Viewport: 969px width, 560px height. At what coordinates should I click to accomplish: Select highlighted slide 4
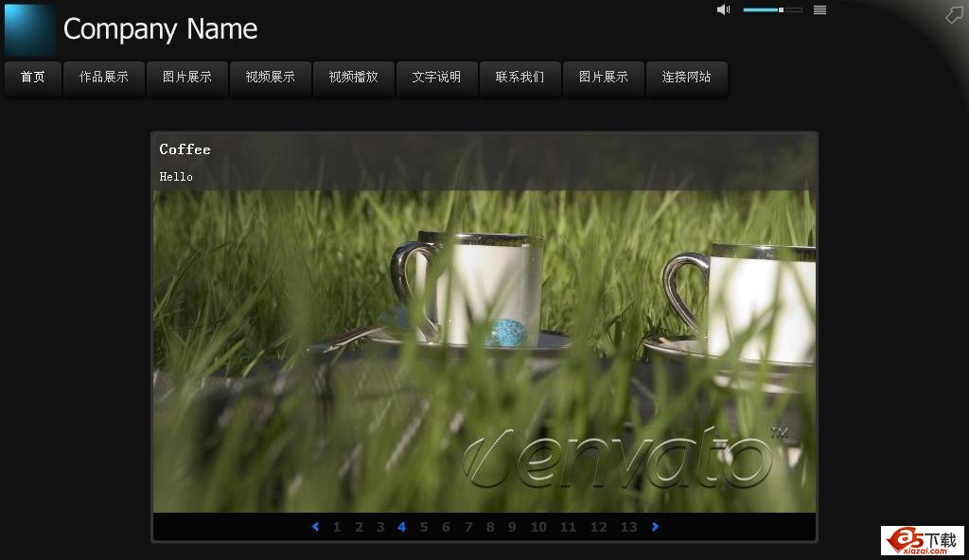coord(401,527)
